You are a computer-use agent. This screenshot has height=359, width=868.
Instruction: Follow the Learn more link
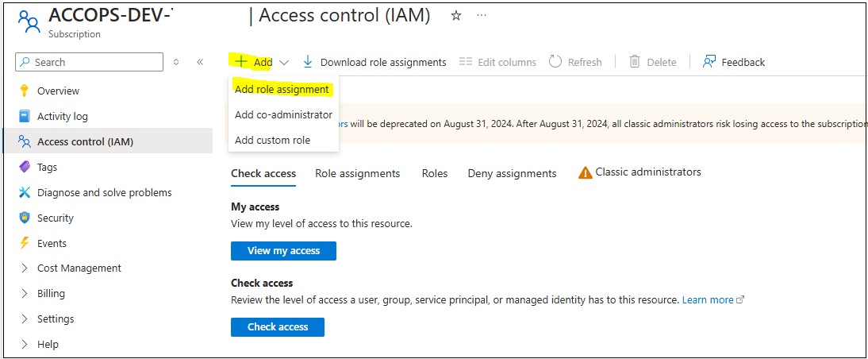click(708, 300)
